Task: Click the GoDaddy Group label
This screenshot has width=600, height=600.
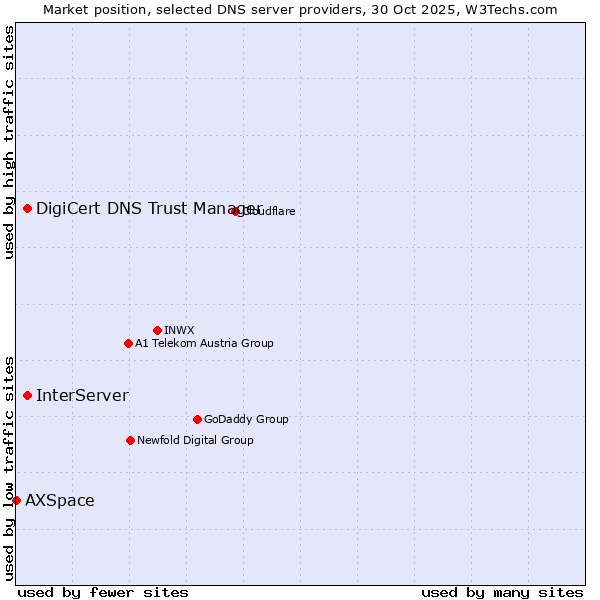Action: [x=246, y=419]
